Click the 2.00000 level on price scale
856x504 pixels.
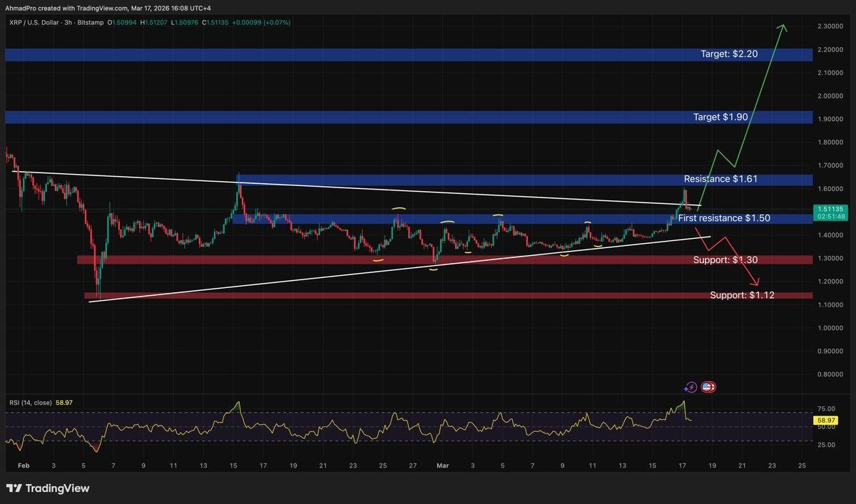click(x=832, y=96)
